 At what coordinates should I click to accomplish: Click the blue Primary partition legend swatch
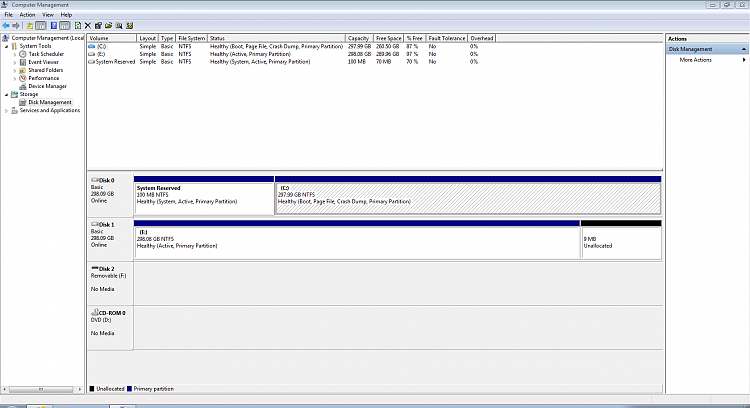[x=129, y=389]
